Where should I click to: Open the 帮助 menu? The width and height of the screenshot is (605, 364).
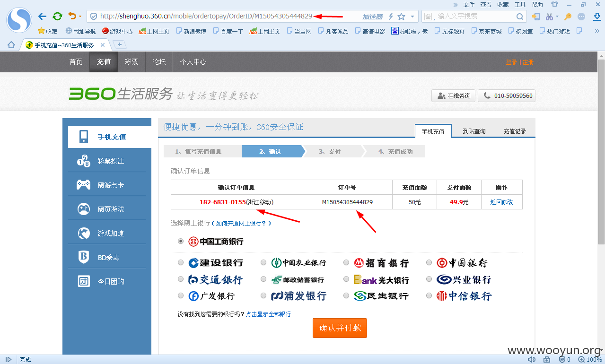pyautogui.click(x=537, y=4)
